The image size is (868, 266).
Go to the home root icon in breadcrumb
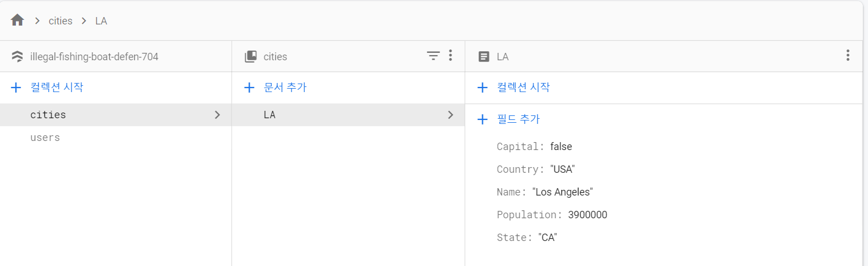(18, 20)
